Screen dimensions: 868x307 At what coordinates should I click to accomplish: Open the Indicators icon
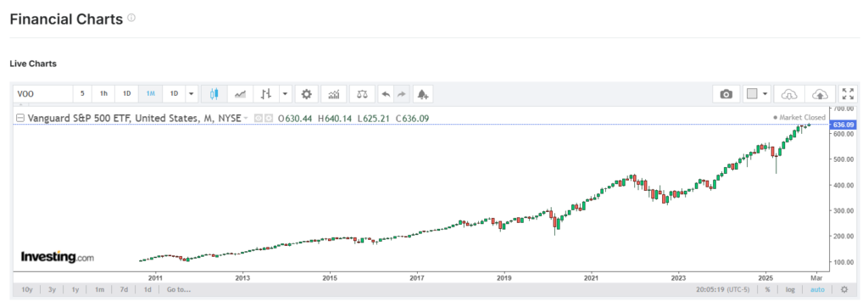point(334,93)
